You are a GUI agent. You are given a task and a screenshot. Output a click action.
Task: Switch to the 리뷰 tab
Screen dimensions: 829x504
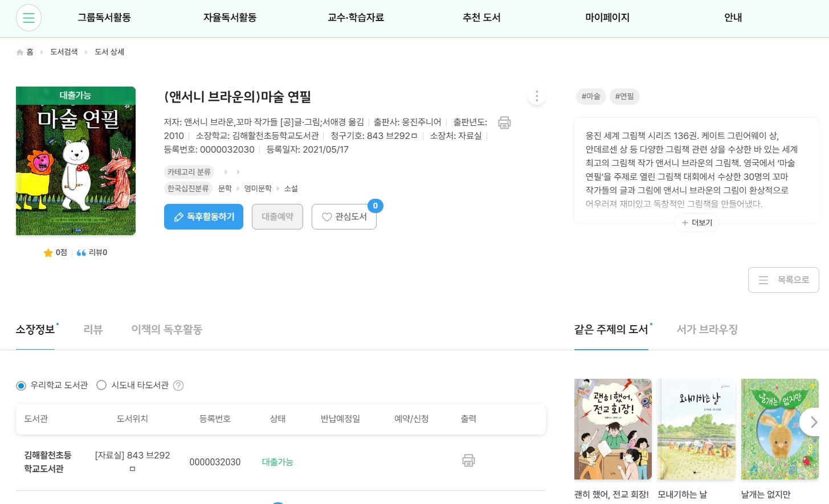click(93, 330)
